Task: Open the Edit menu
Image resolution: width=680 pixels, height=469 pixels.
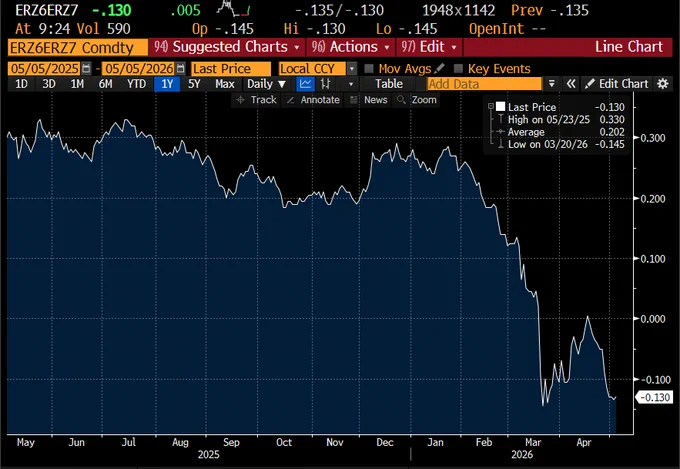Action: tap(428, 47)
